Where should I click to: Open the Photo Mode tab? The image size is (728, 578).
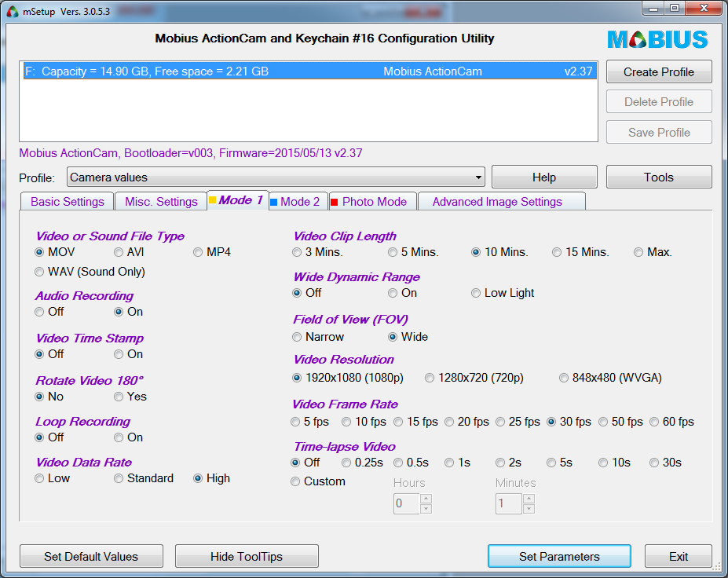point(373,202)
